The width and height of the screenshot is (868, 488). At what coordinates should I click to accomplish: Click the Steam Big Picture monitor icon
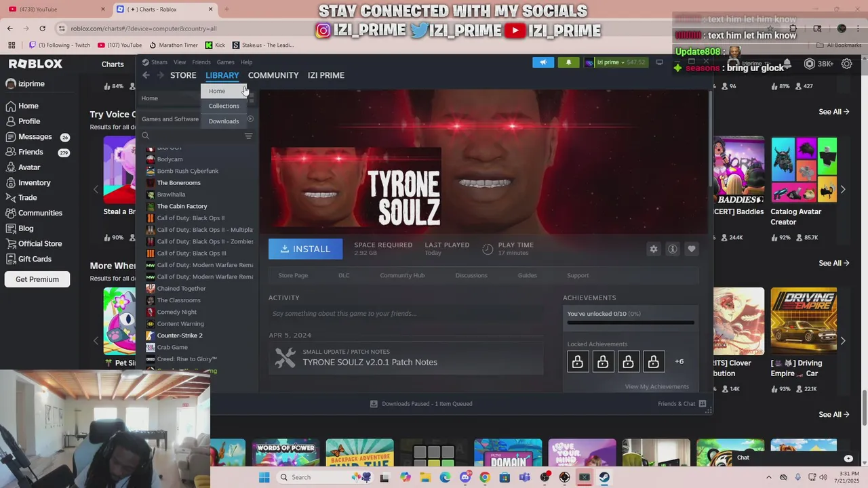coord(659,62)
